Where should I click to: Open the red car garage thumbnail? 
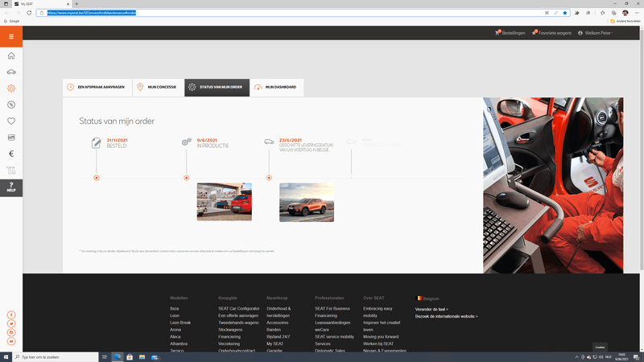tap(225, 202)
